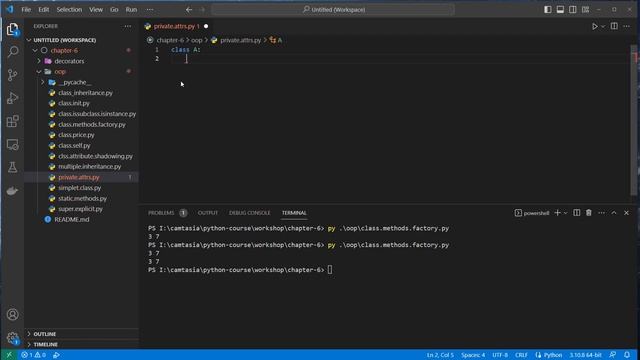Open run button dropdown arrow

(x=603, y=26)
